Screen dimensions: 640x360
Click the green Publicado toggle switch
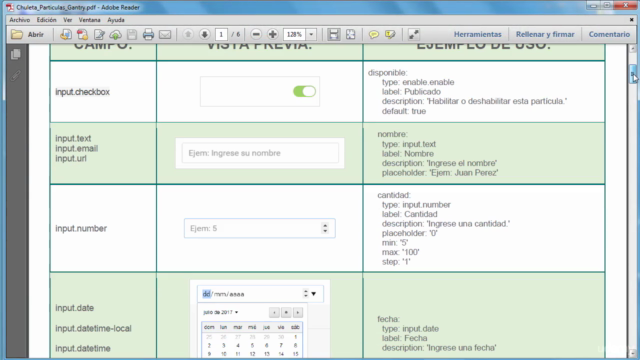pos(304,91)
